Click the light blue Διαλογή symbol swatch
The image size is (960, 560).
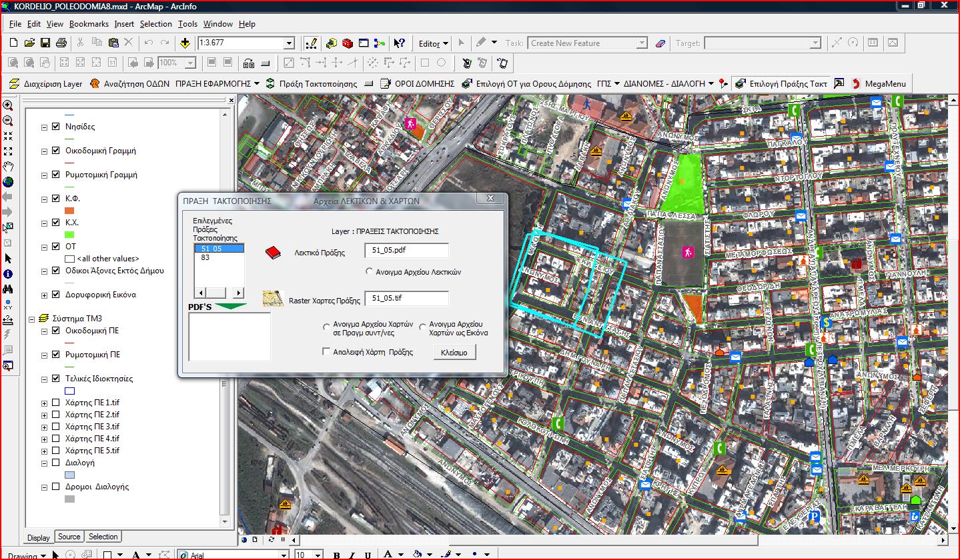tap(69, 475)
